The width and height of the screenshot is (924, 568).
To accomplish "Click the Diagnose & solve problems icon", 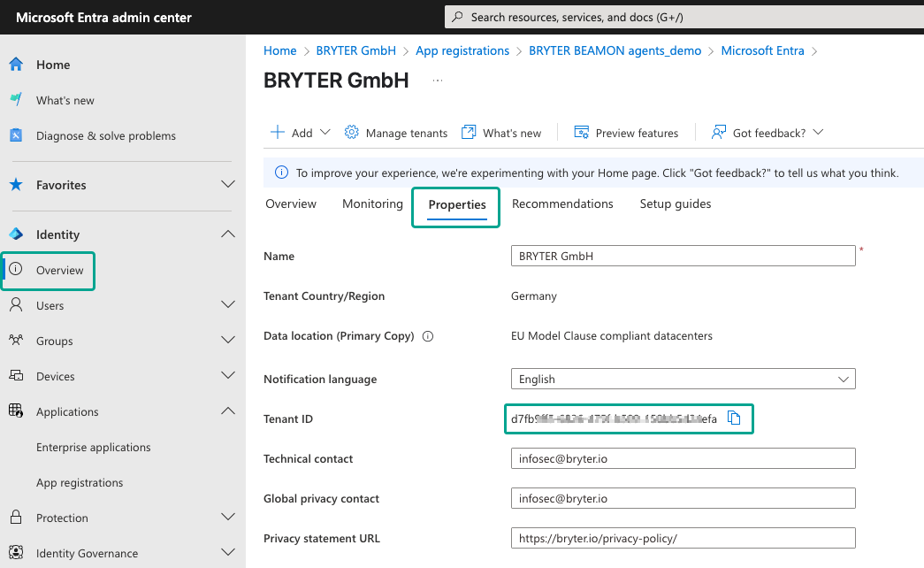I will tap(16, 135).
